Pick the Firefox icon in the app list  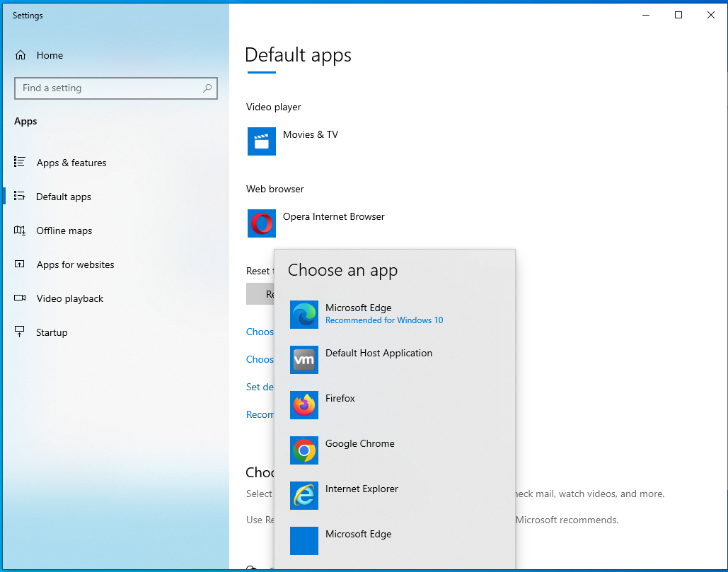[304, 405]
